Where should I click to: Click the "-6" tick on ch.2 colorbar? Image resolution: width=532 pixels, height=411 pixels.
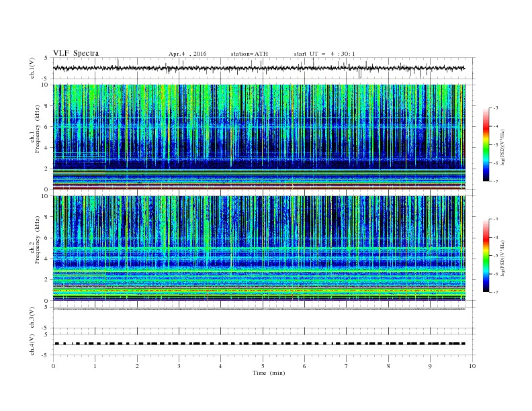tap(495, 274)
